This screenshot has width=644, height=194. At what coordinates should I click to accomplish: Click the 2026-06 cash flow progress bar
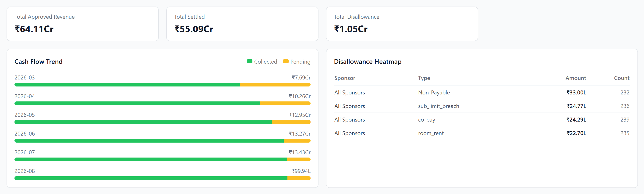[x=163, y=141]
